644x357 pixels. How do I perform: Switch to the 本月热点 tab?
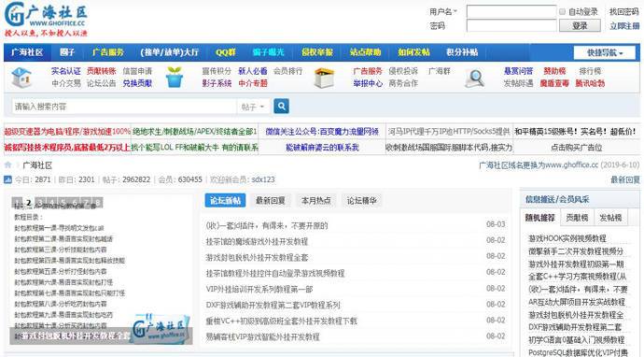(x=315, y=200)
